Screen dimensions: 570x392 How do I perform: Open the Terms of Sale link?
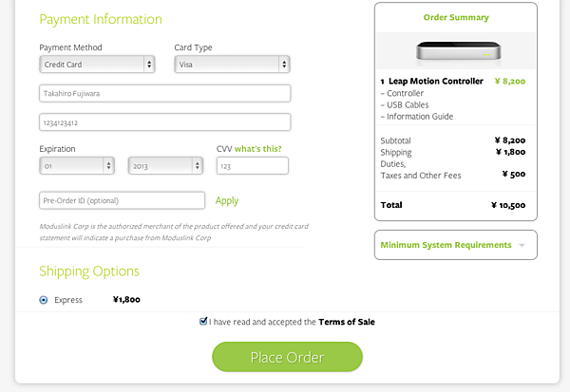coord(346,322)
